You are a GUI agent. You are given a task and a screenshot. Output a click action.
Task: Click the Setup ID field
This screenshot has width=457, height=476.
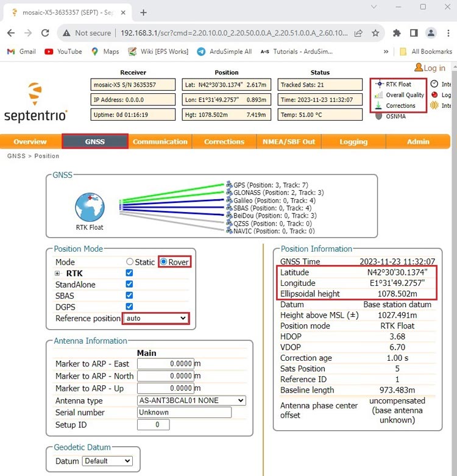(x=153, y=424)
